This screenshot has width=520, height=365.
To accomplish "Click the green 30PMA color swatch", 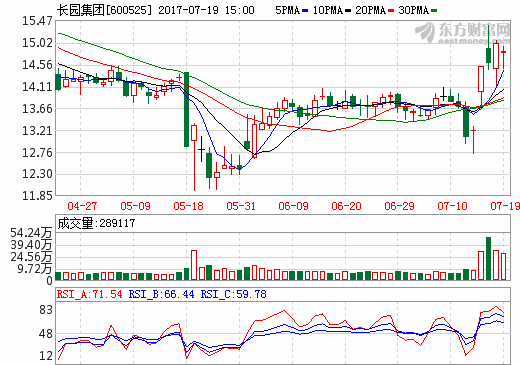I will tap(434, 11).
